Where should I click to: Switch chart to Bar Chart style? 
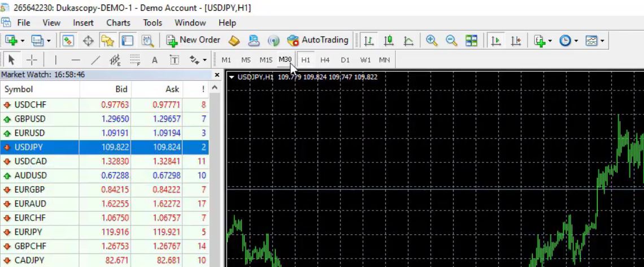[369, 40]
